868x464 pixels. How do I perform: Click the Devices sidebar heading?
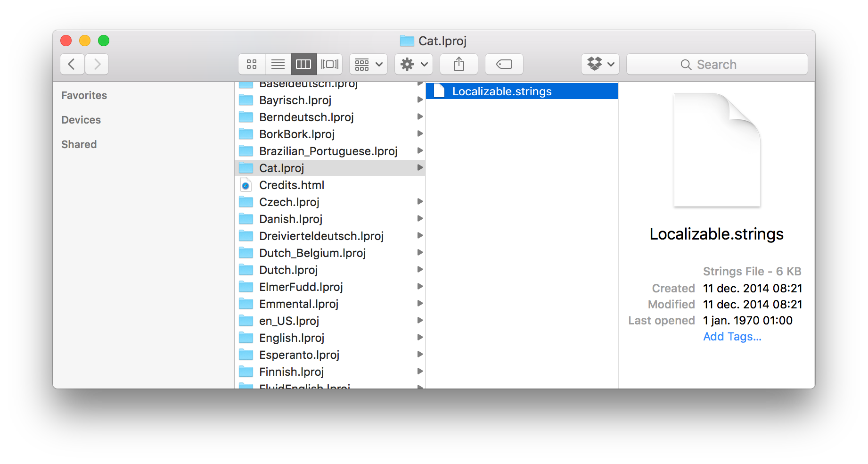point(81,120)
